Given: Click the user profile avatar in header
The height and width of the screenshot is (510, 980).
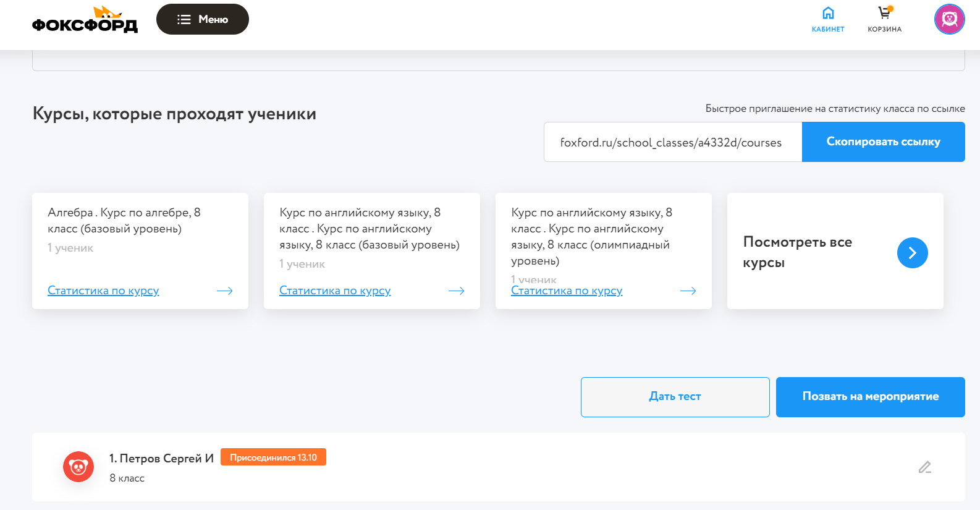Looking at the screenshot, I should pos(949,19).
